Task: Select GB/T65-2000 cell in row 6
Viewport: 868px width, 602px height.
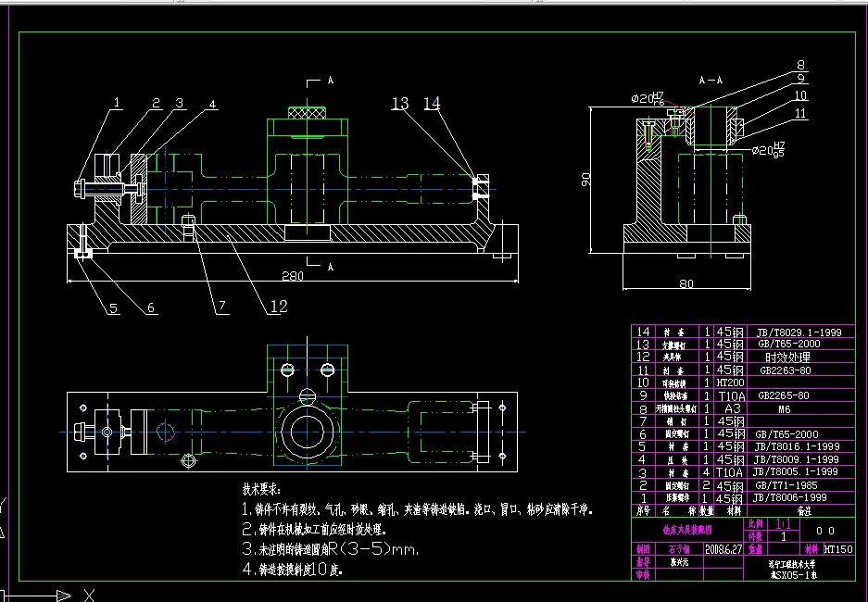Action: point(786,435)
